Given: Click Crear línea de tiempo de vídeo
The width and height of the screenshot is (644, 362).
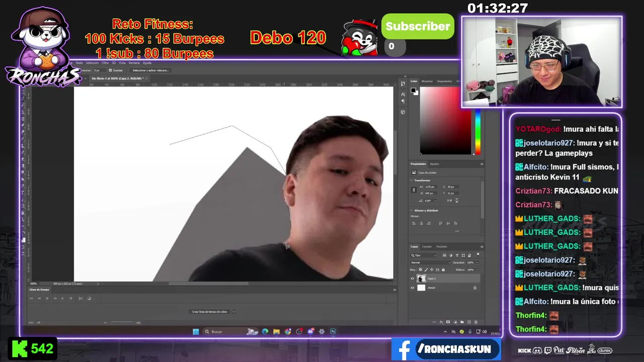Looking at the screenshot, I should [x=209, y=312].
